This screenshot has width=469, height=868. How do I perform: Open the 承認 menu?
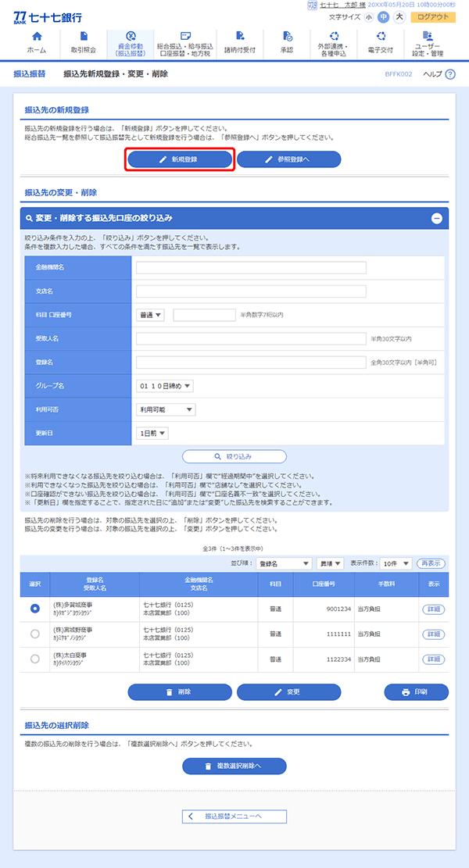pos(286,45)
